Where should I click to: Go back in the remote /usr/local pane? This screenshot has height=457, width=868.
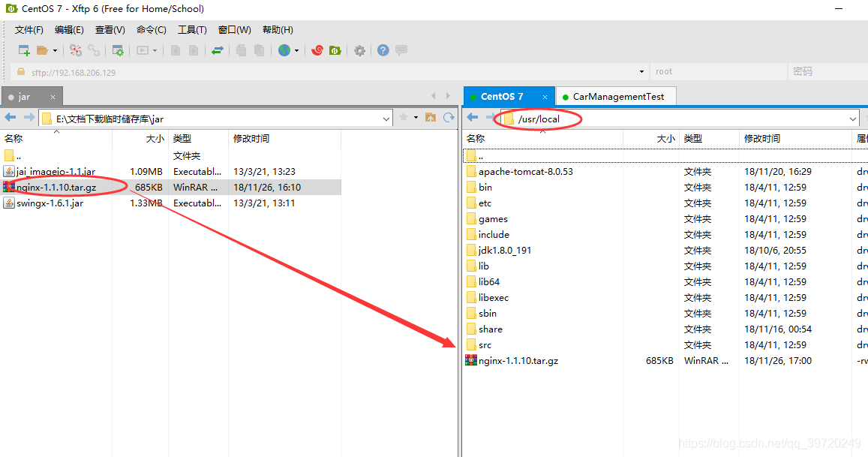[472, 117]
